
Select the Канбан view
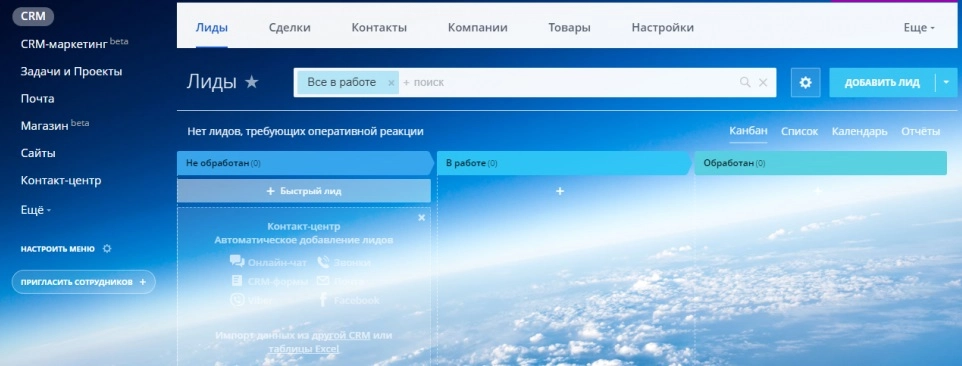tap(748, 131)
